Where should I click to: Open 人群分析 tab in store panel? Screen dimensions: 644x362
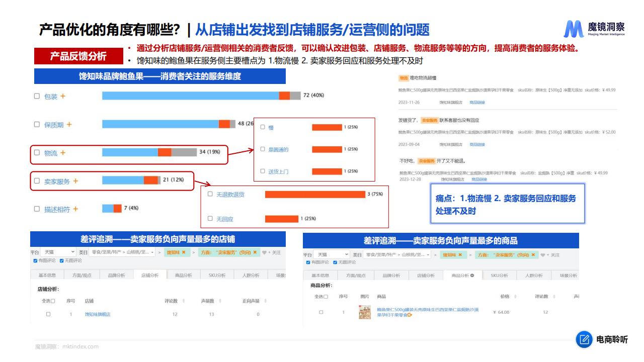point(251,275)
